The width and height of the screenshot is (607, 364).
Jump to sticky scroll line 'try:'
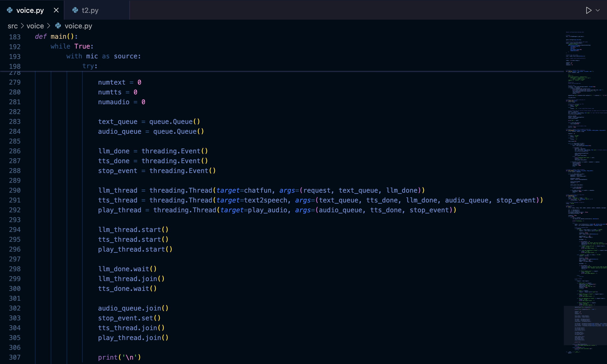click(x=90, y=66)
